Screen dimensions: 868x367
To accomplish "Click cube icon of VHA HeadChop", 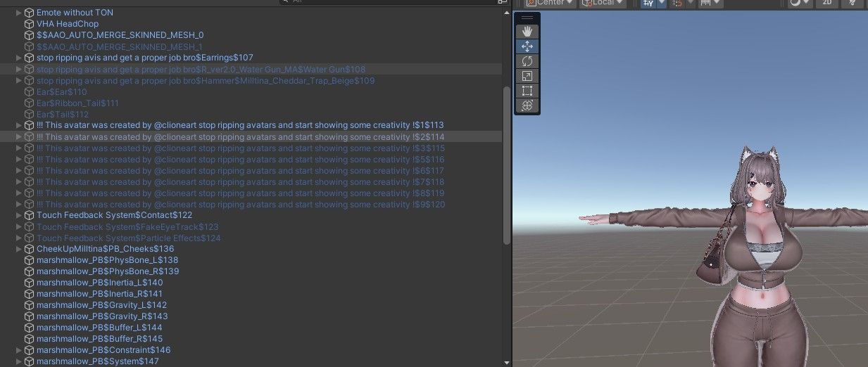I will point(30,24).
